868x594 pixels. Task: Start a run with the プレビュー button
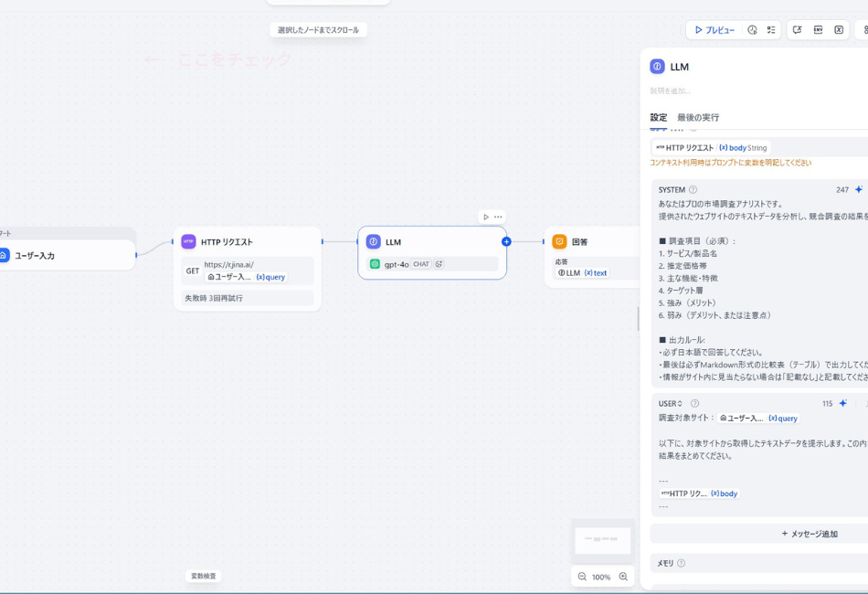click(715, 29)
